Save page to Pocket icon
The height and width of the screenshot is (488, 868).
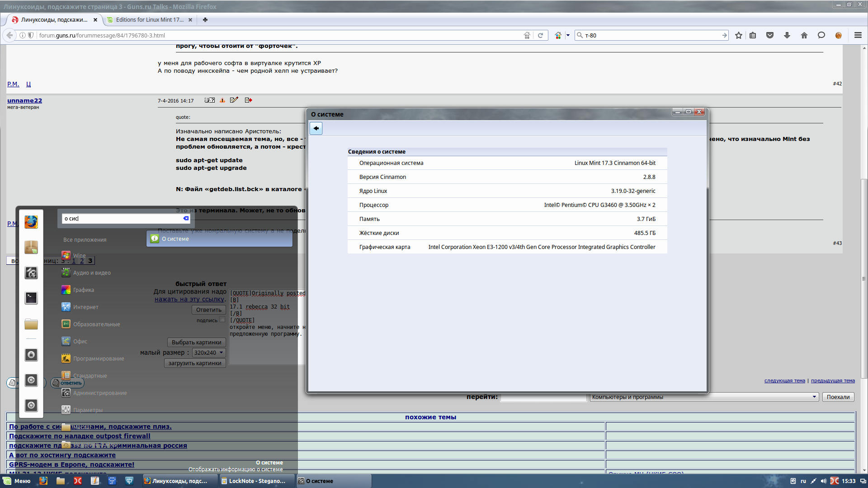(x=770, y=35)
